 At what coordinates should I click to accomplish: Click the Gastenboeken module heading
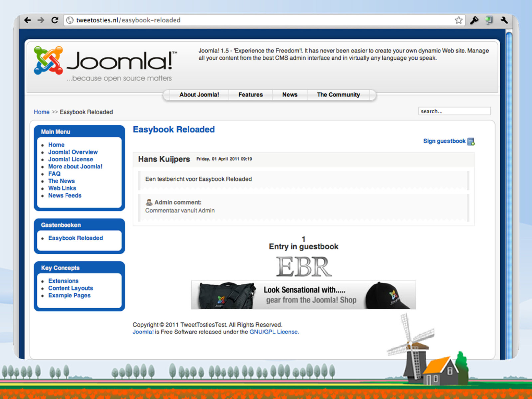click(x=61, y=225)
